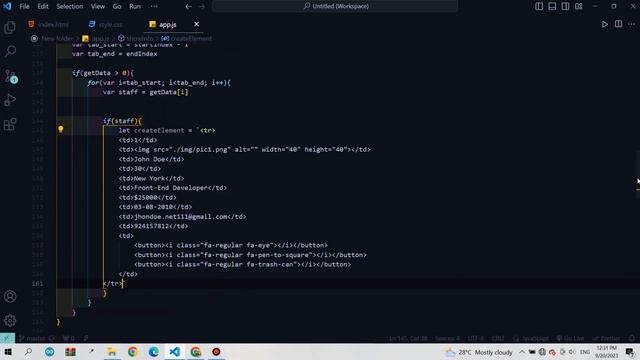
Task: Open the Windows Start button
Action: (x=8, y=352)
